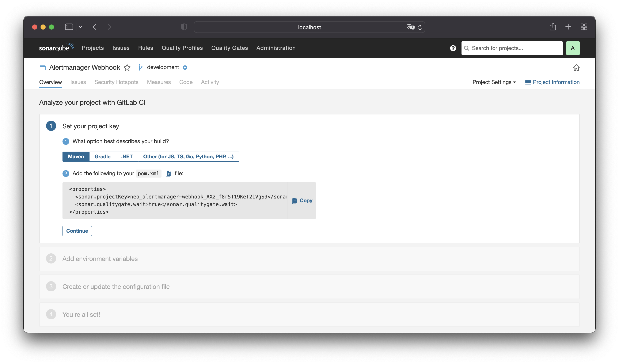This screenshot has width=619, height=364.
Task: Click the project icon beside Alertmanager Webhook
Action: (42, 67)
